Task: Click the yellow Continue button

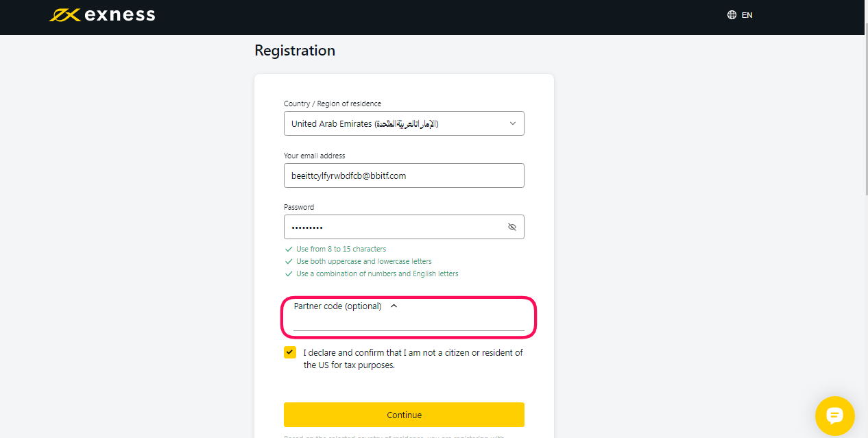Action: [404, 415]
